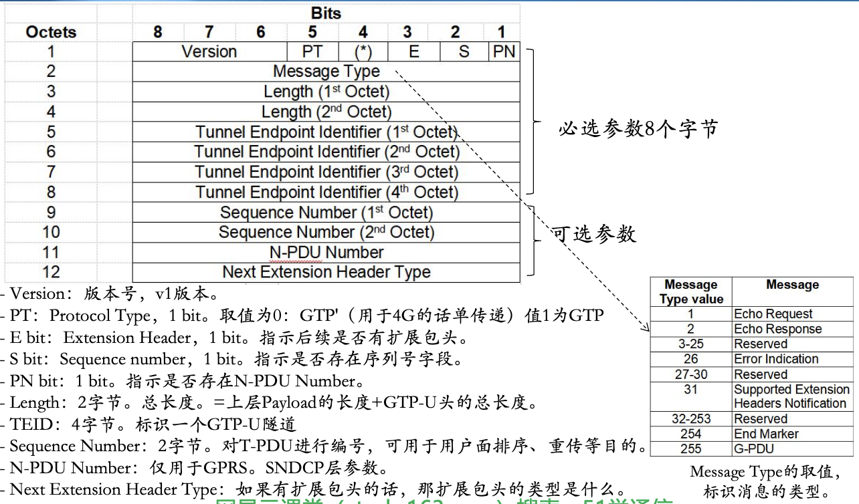The image size is (859, 504).
Task: Click the E bit field
Action: tap(413, 51)
